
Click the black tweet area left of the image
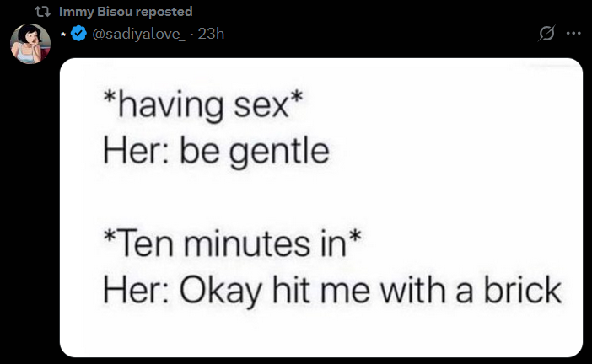point(30,211)
